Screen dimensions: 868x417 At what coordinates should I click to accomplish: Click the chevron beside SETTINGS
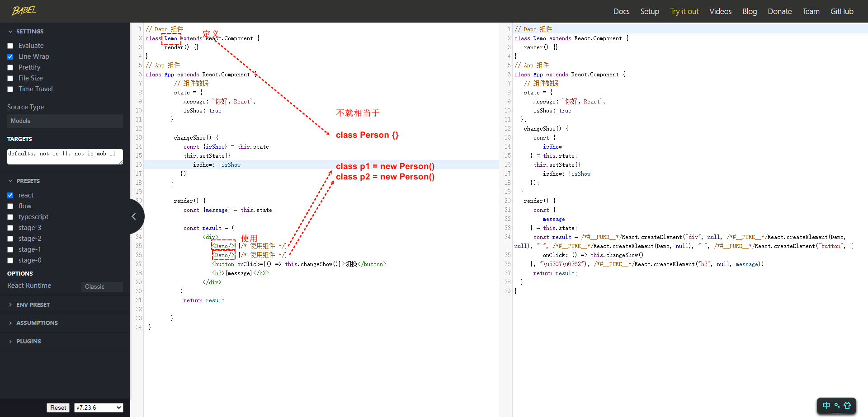tap(10, 32)
